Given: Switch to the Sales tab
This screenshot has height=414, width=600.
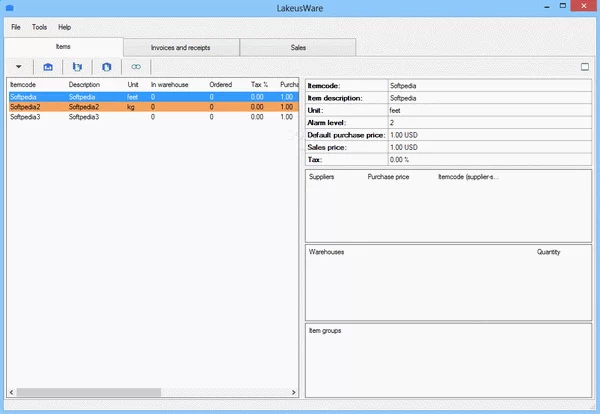Looking at the screenshot, I should coord(298,47).
